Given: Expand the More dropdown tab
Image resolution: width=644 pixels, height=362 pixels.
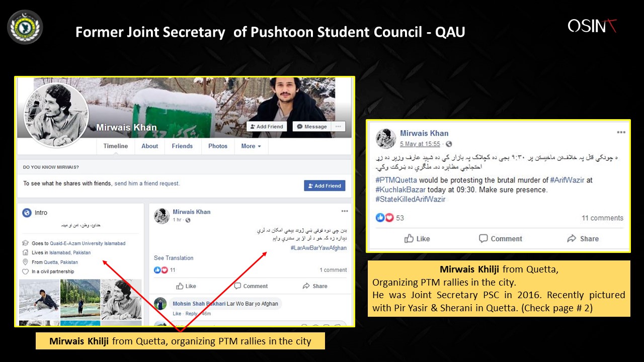Looking at the screenshot, I should coord(251,146).
